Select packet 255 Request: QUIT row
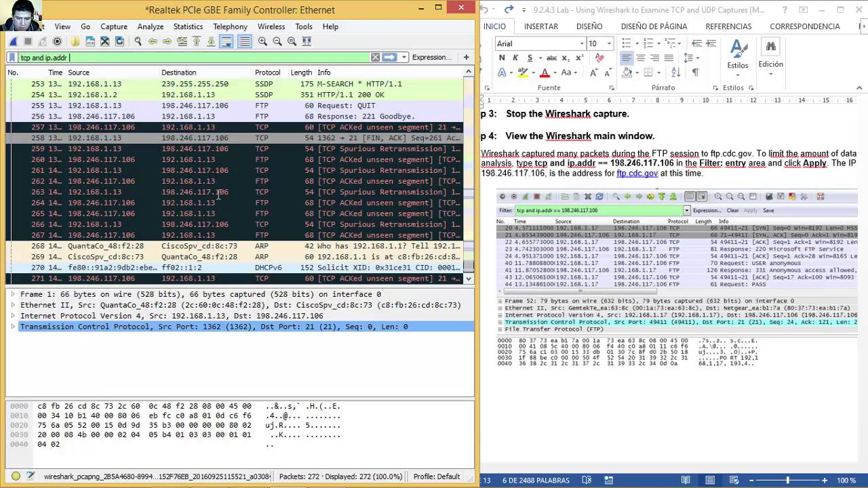 click(x=235, y=106)
